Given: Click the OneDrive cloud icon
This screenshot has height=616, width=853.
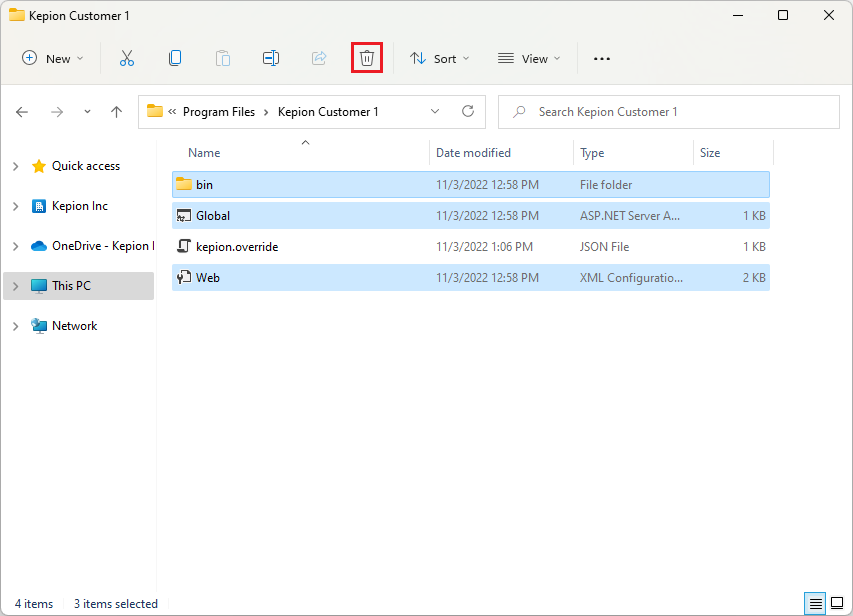Looking at the screenshot, I should [x=39, y=246].
